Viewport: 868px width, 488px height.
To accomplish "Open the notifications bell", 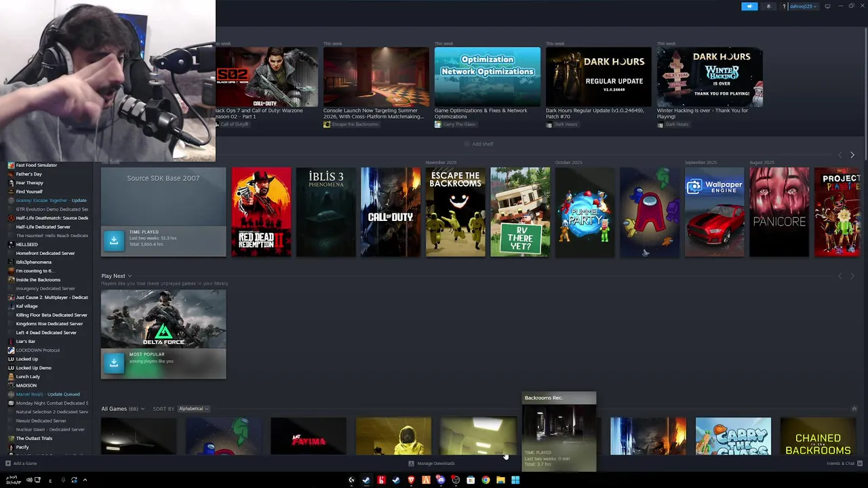I will 768,6.
